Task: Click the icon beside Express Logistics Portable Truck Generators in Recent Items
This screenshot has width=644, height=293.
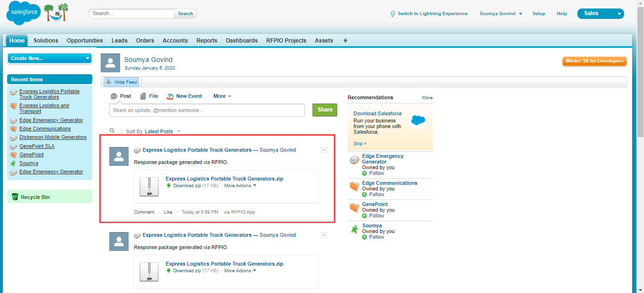Action: point(14,92)
